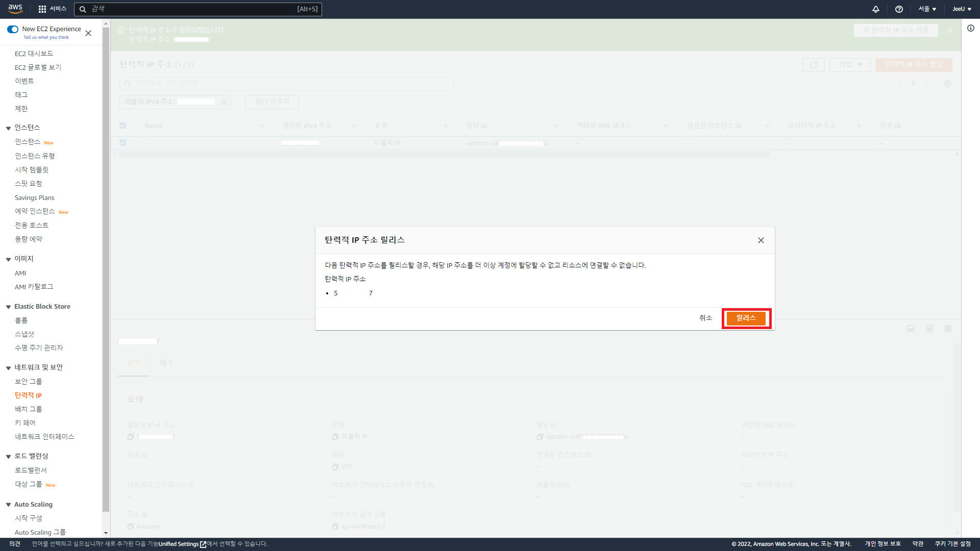Dismiss the New EC2 Experience banner
This screenshot has width=980, height=551.
point(88,33)
